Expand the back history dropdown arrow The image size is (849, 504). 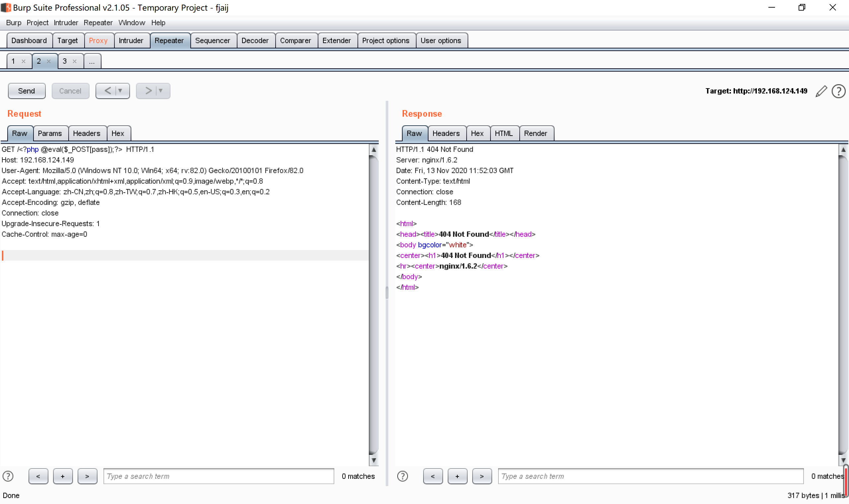tap(120, 91)
